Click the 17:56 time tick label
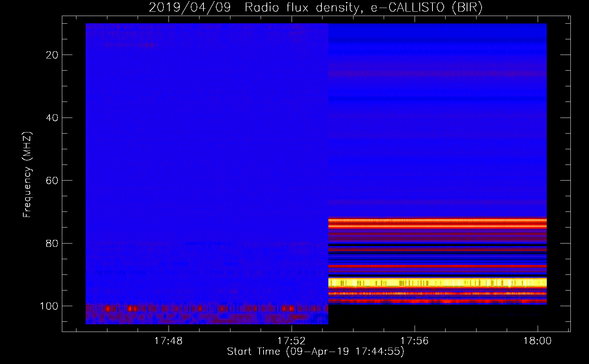The width and height of the screenshot is (589, 364). coord(414,341)
